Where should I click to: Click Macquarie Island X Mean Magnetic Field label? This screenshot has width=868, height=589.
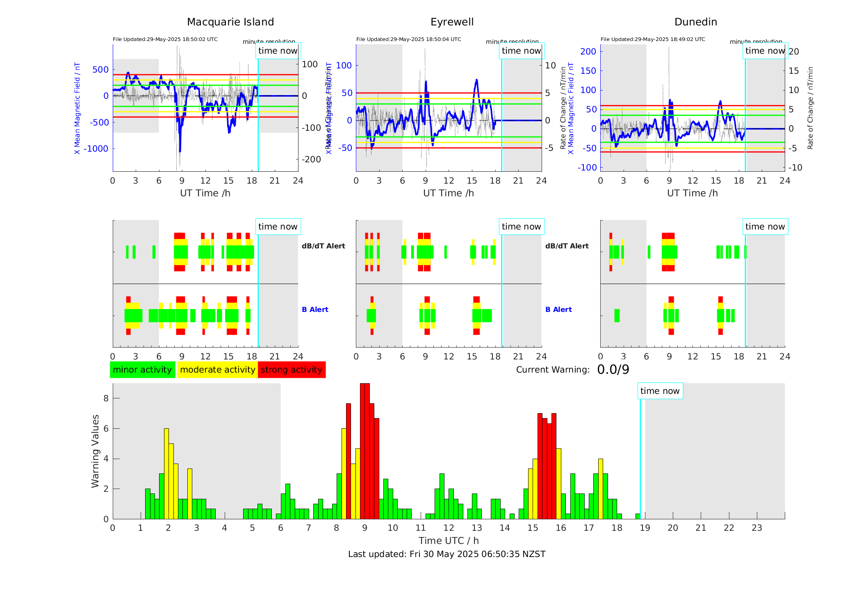[x=77, y=108]
